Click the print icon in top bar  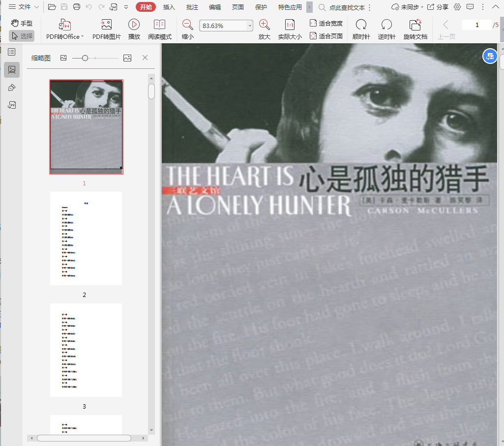77,7
